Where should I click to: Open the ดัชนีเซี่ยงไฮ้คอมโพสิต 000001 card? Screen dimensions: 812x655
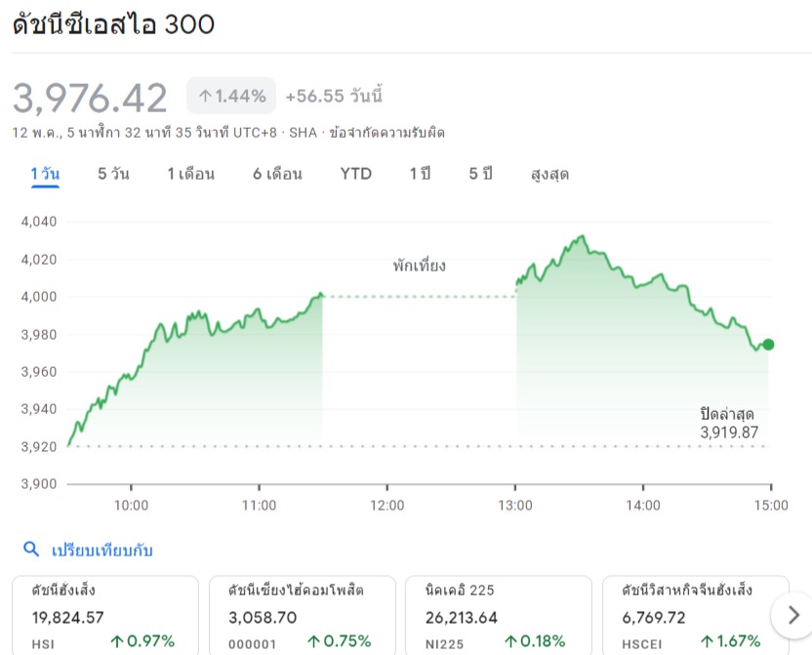(x=302, y=615)
